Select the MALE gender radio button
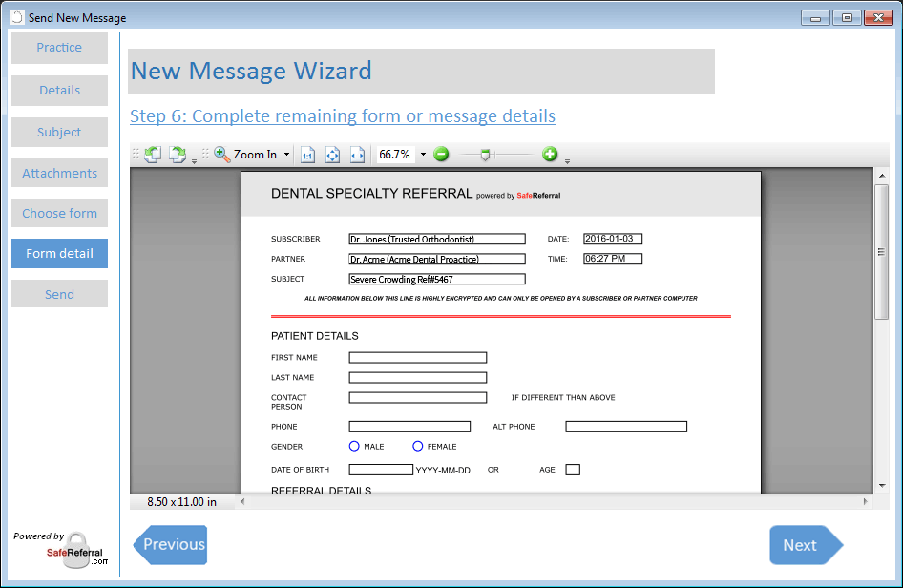The image size is (903, 588). pos(354,446)
